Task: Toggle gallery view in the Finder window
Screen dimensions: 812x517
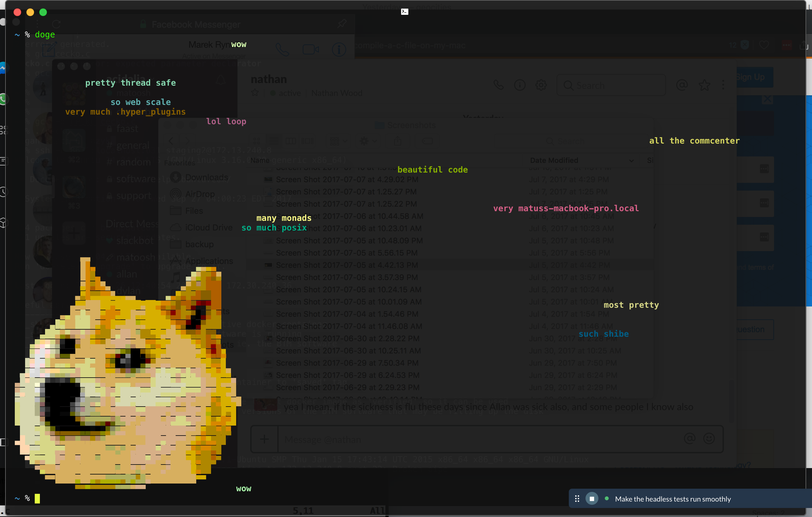Action: (x=308, y=141)
